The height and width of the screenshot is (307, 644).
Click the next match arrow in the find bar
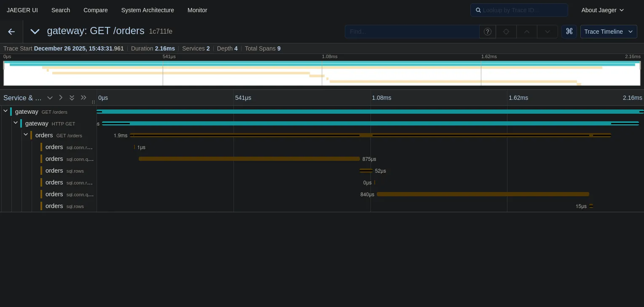tap(547, 32)
